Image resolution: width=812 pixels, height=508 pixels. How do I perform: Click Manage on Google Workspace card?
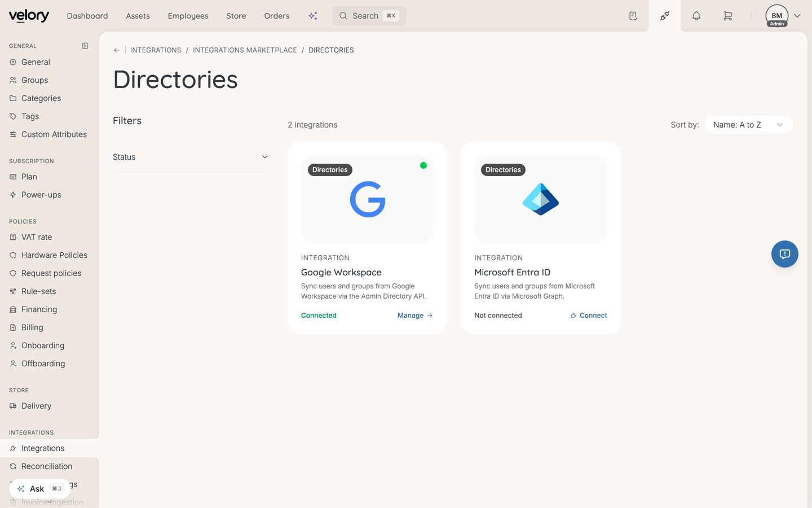click(415, 316)
